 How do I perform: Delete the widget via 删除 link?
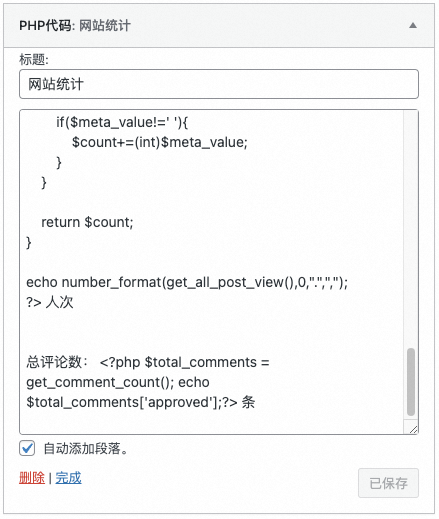(x=32, y=478)
